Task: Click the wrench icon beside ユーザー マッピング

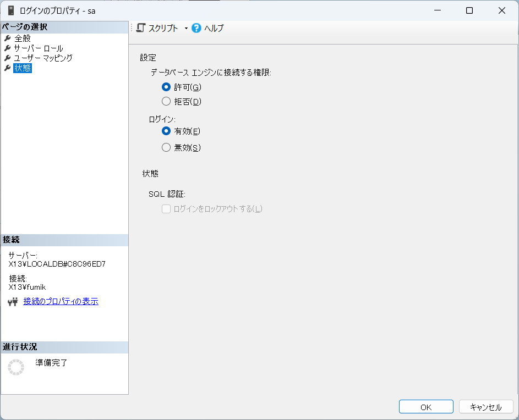Action: 8,58
